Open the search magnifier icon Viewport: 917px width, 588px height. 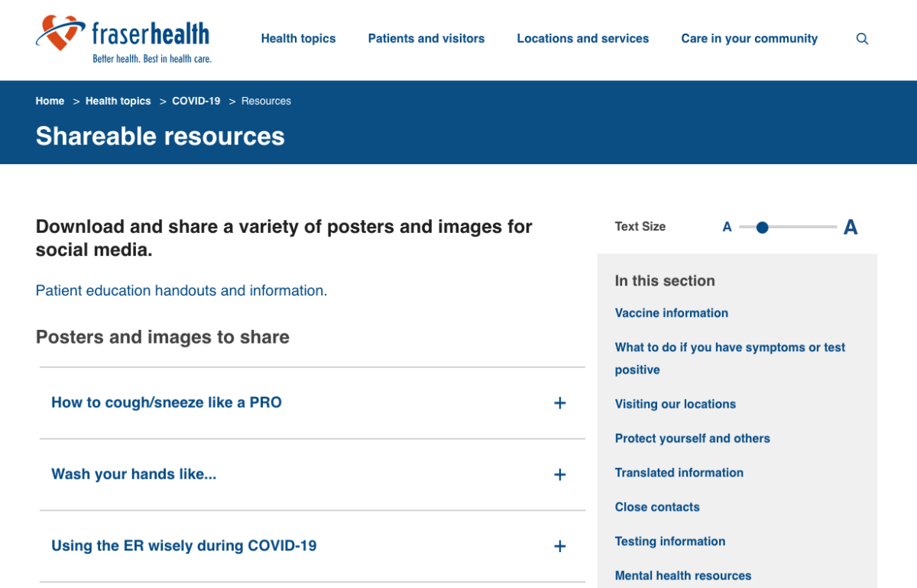(862, 39)
